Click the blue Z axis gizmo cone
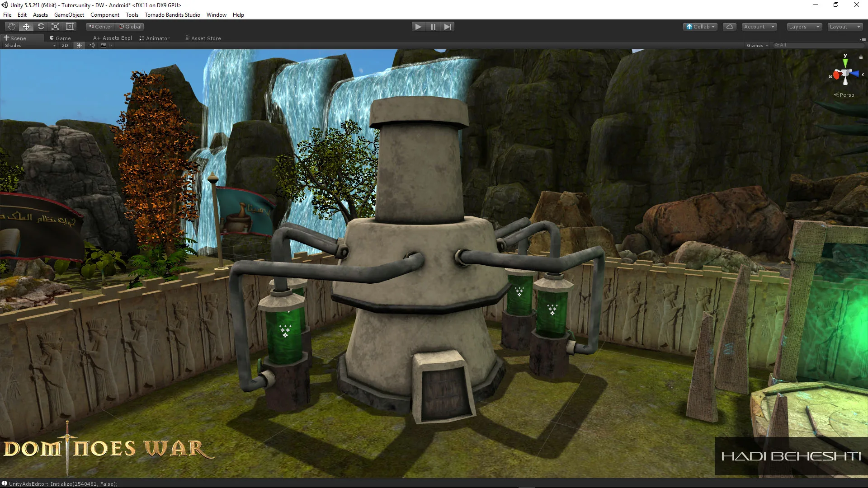This screenshot has width=868, height=488. [854, 74]
